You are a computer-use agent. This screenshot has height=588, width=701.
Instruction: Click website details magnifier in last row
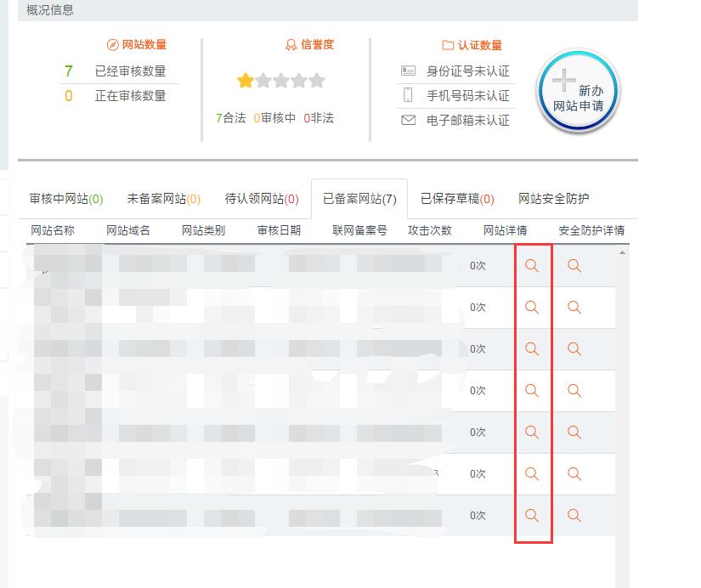(532, 515)
